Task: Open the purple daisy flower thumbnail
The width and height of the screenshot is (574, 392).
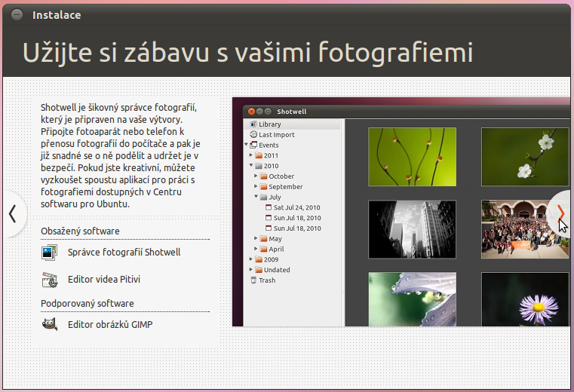Action: [x=525, y=299]
